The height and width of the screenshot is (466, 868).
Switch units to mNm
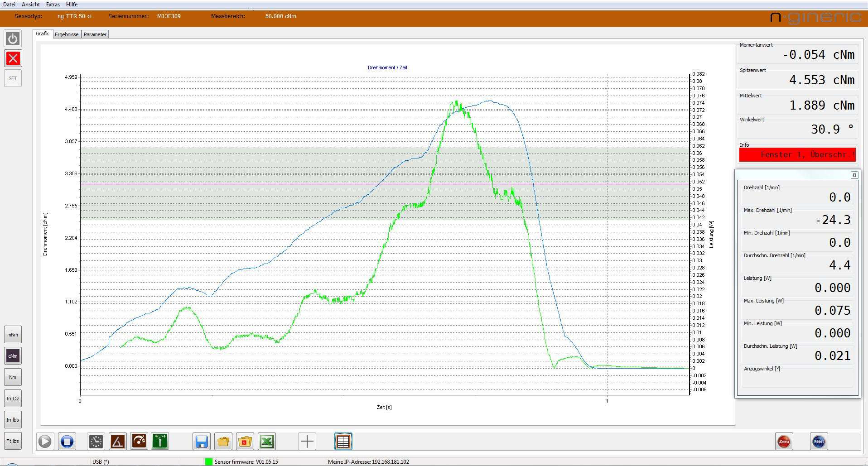coord(13,335)
